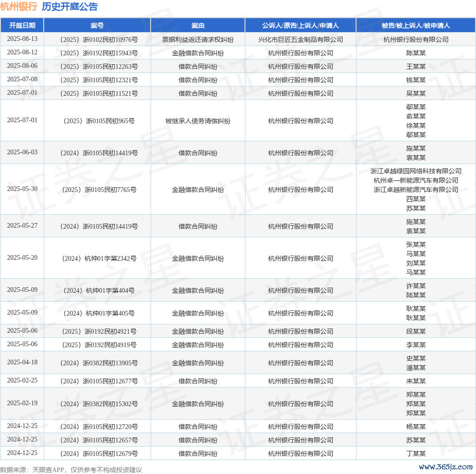Click the date 2025-04-18 cell
This screenshot has width=476, height=474.
coord(22,362)
